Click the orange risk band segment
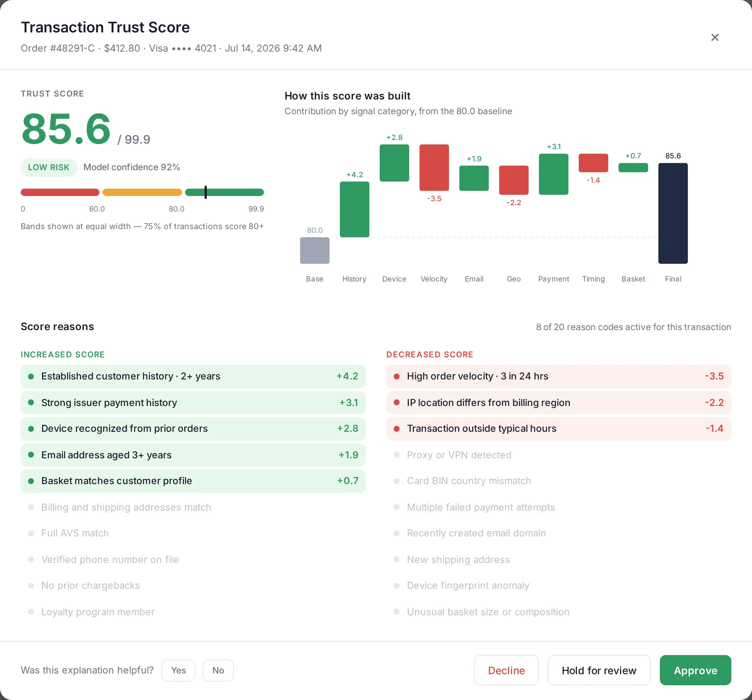 pyautogui.click(x=142, y=192)
